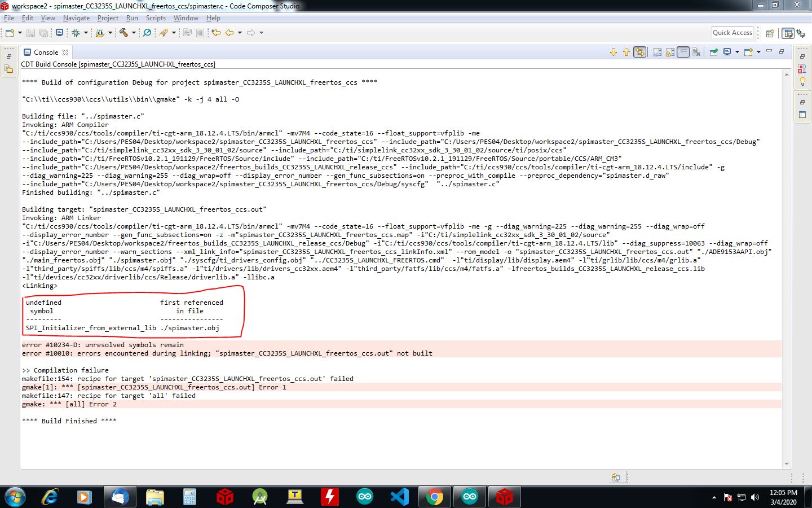Viewport: 812px width, 508px height.
Task: Switch to CCS Debug perspective
Action: (x=801, y=33)
